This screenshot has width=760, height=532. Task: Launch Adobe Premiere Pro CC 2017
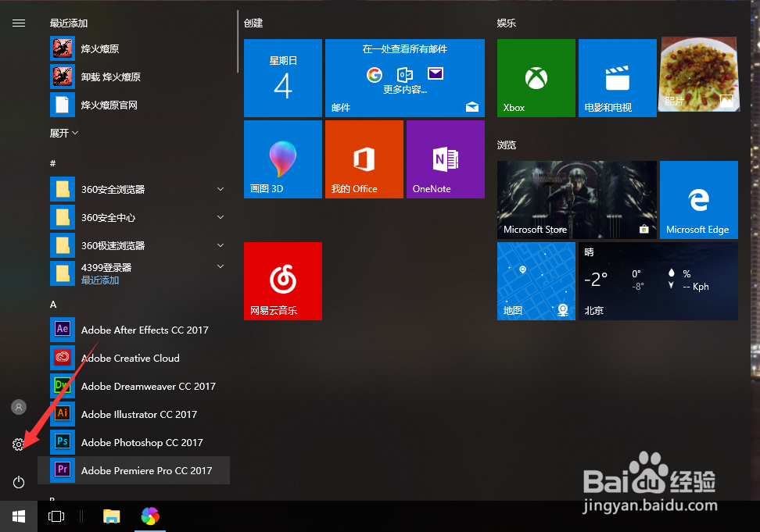pos(133,470)
